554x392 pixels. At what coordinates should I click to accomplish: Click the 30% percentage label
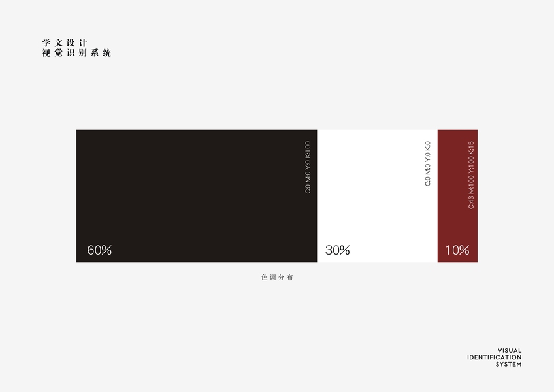[338, 250]
